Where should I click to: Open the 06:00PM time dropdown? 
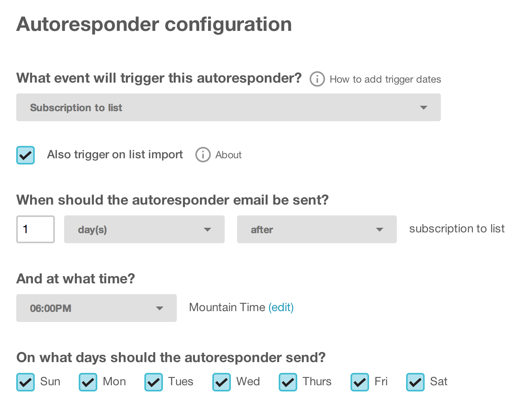click(x=96, y=308)
